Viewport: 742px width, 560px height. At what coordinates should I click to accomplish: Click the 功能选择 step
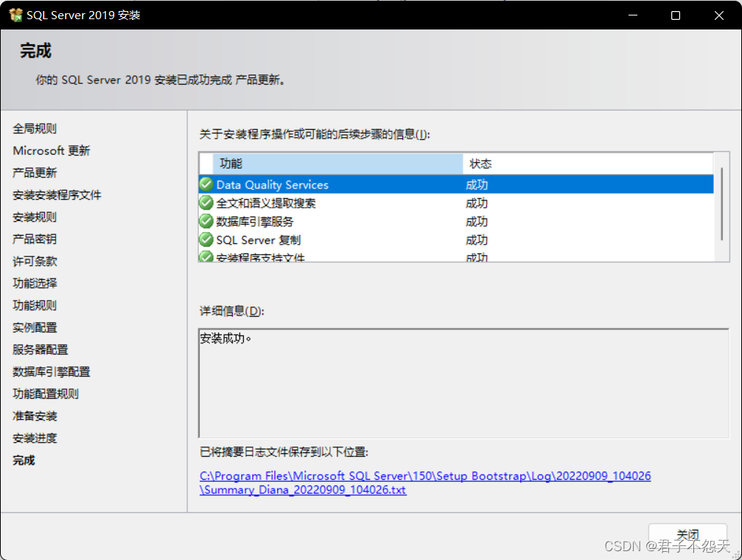coord(35,283)
